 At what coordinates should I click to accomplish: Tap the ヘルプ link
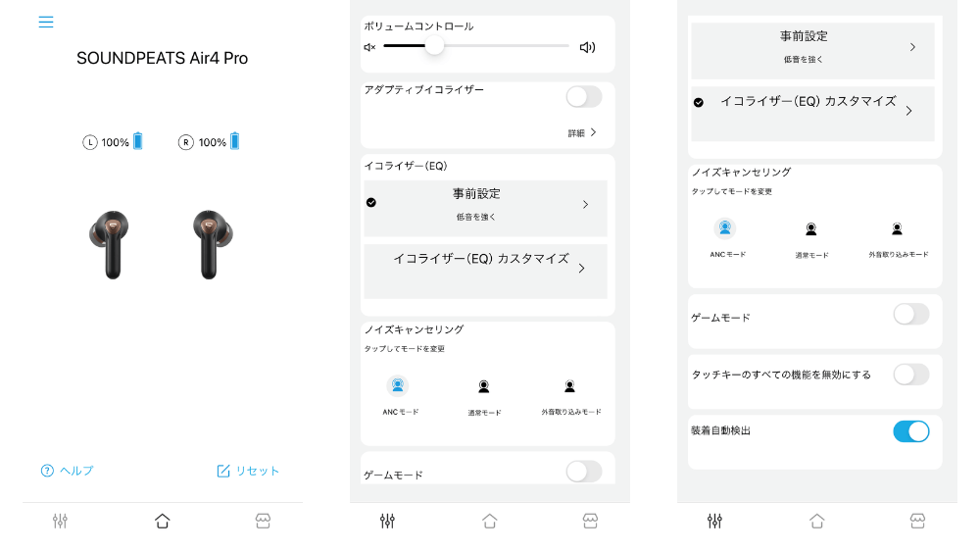67,471
